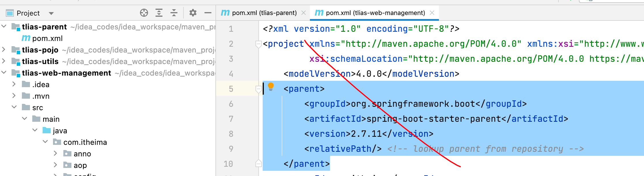Viewport: 644px width, 176px height.
Task: Click the locate/select opened file target icon
Action: 144,13
